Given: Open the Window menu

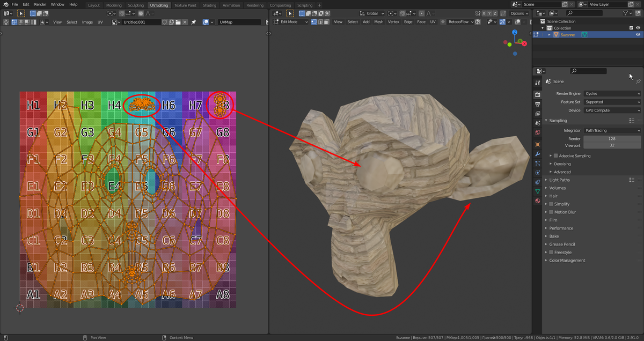Looking at the screenshot, I should tap(57, 4).
